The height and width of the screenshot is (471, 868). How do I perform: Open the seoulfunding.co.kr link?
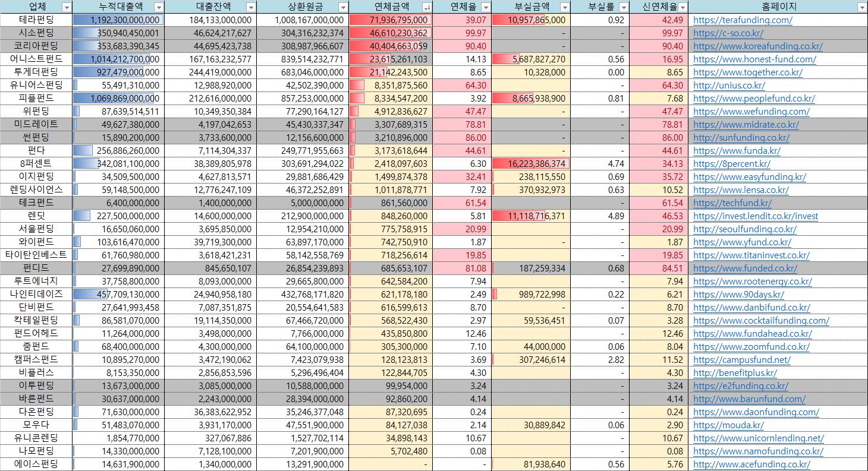(x=745, y=229)
